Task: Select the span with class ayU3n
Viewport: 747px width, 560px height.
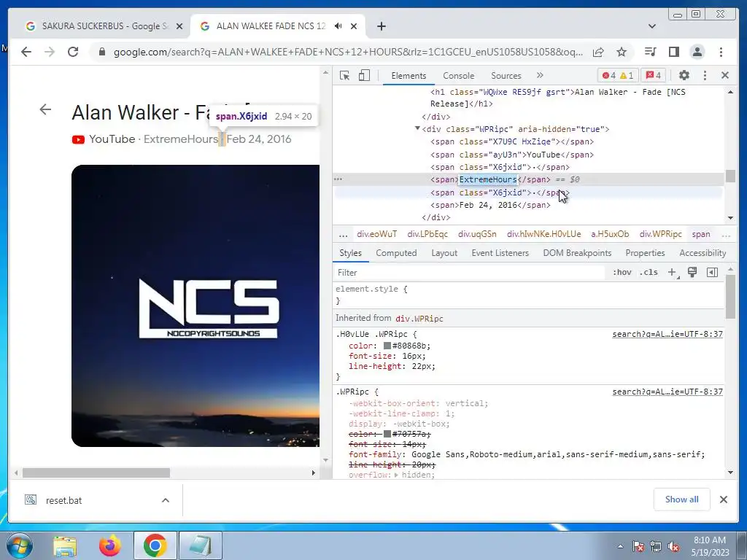Action: (512, 155)
